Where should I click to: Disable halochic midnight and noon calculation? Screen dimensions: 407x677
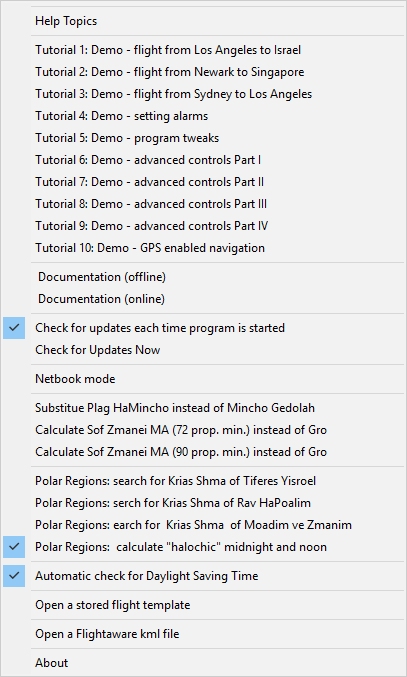(x=203, y=547)
